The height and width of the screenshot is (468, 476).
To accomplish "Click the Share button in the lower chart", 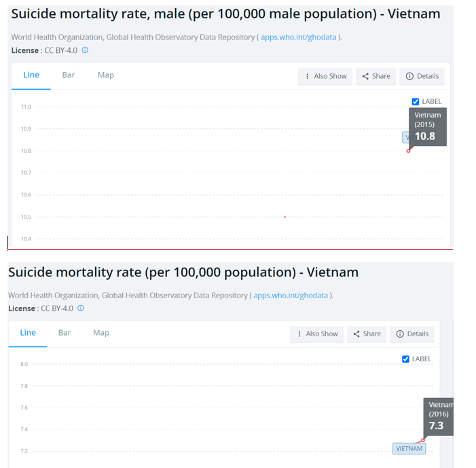I will tap(367, 334).
